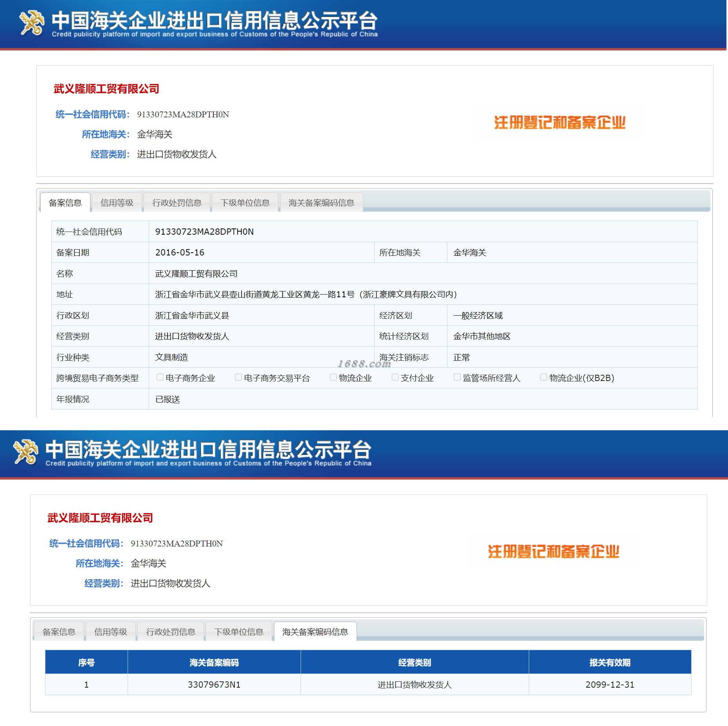The height and width of the screenshot is (726, 728).
Task: Click the 海关备案编码 column header
Action: [214, 662]
